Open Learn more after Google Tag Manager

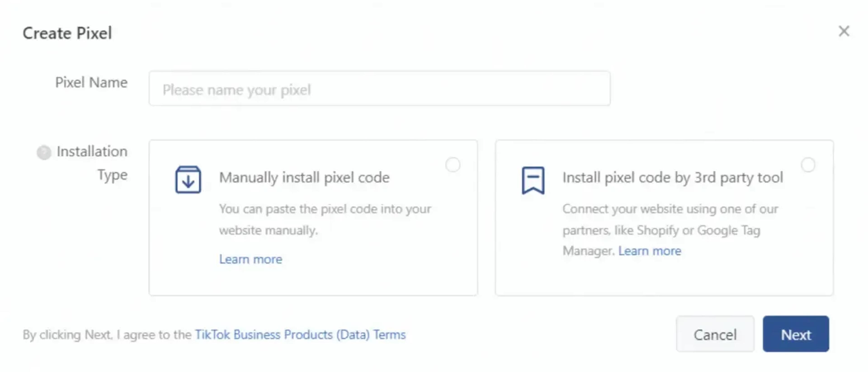[650, 251]
